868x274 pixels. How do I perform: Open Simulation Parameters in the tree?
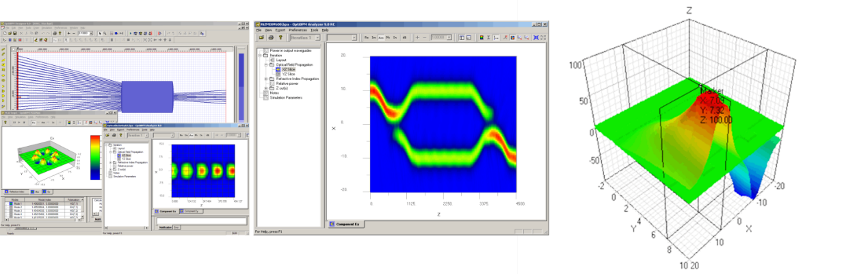coord(288,98)
